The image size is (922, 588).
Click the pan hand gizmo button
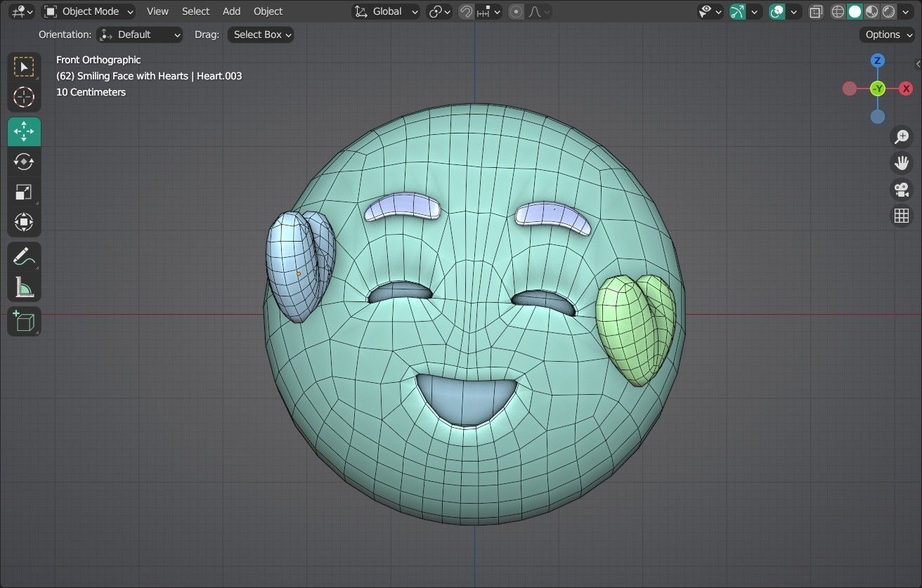point(901,163)
